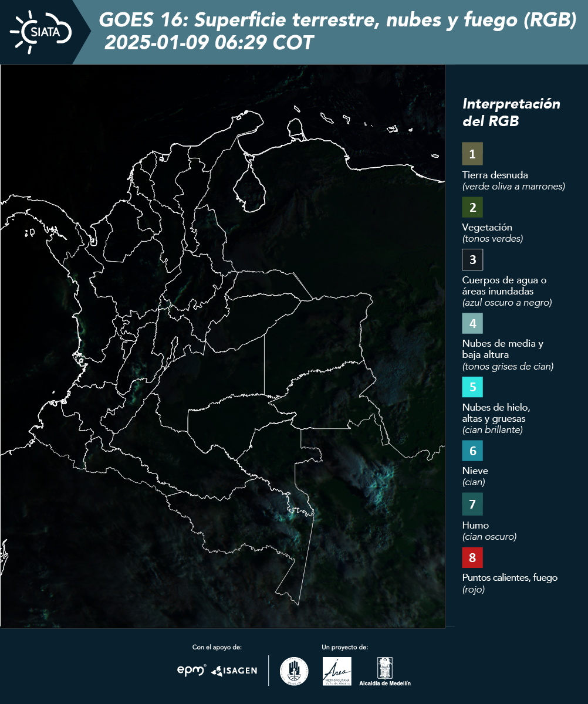Click the Alcaldía de Medellín logo
The image size is (588, 704).
coord(385,671)
